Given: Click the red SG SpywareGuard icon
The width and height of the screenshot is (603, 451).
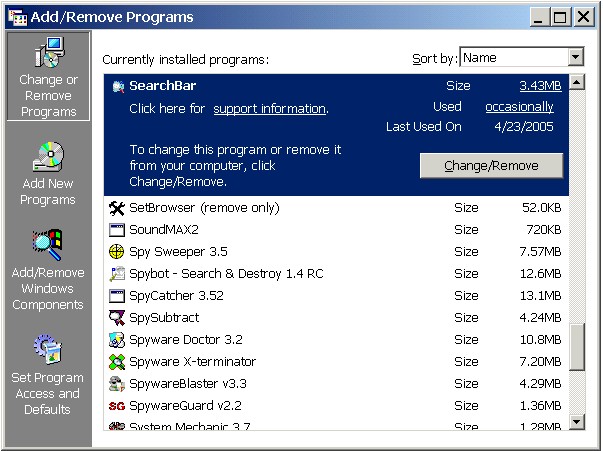Looking at the screenshot, I should (117, 406).
